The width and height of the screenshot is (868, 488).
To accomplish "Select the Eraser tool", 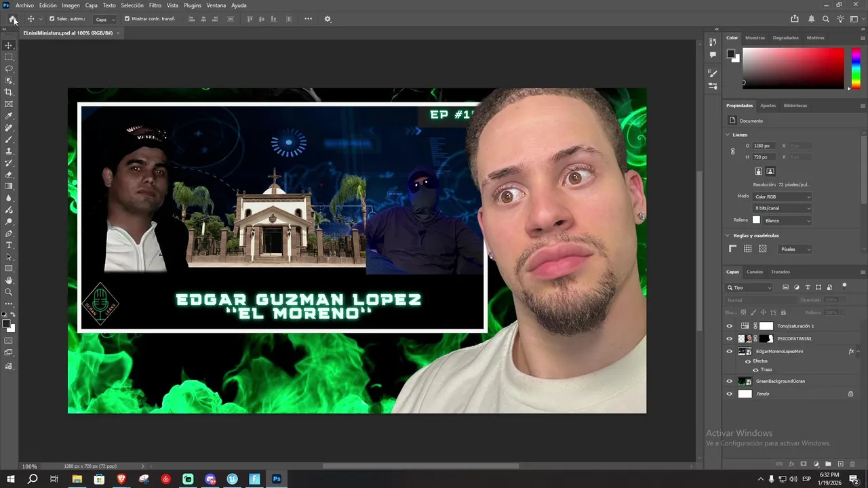I will [x=9, y=175].
